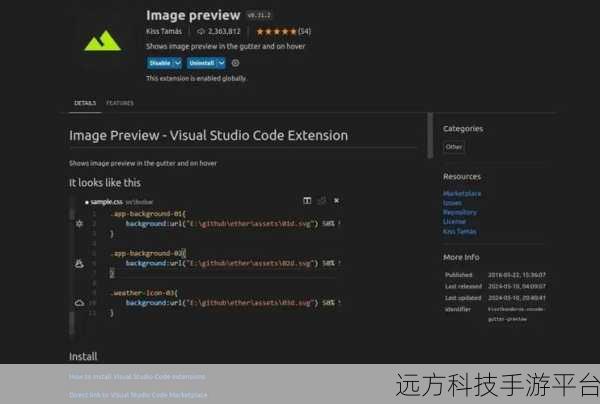
Task: Click the More Info heading
Action: click(461, 257)
